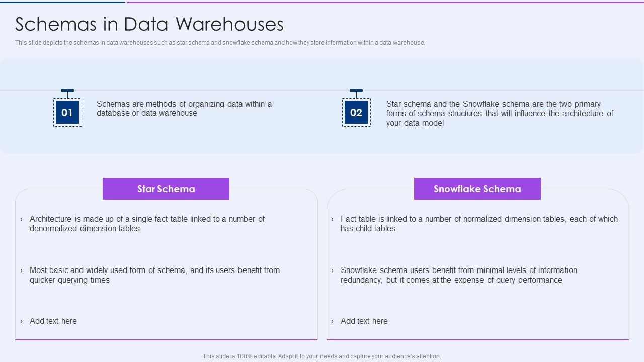Click chevron bullet beside 'Architecture is made up'

point(21,219)
